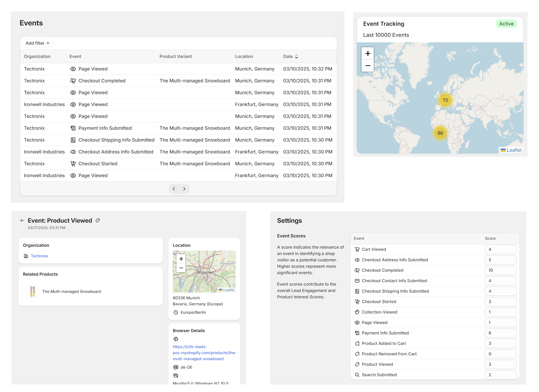Click the building icon next to the Tectronix organization

26,256
